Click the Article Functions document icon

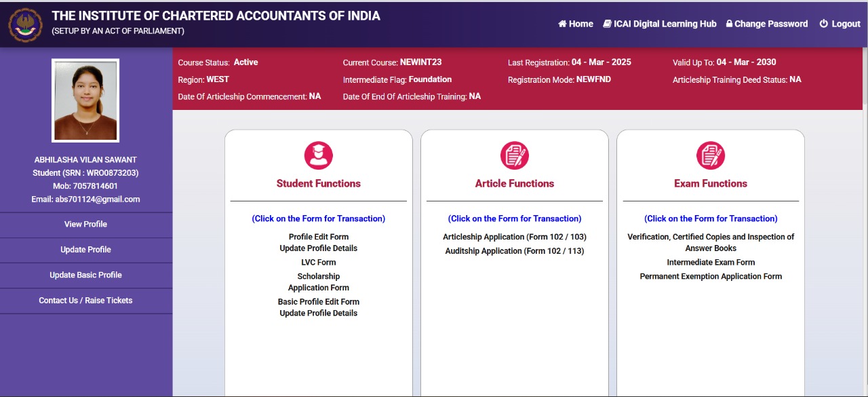tap(514, 155)
